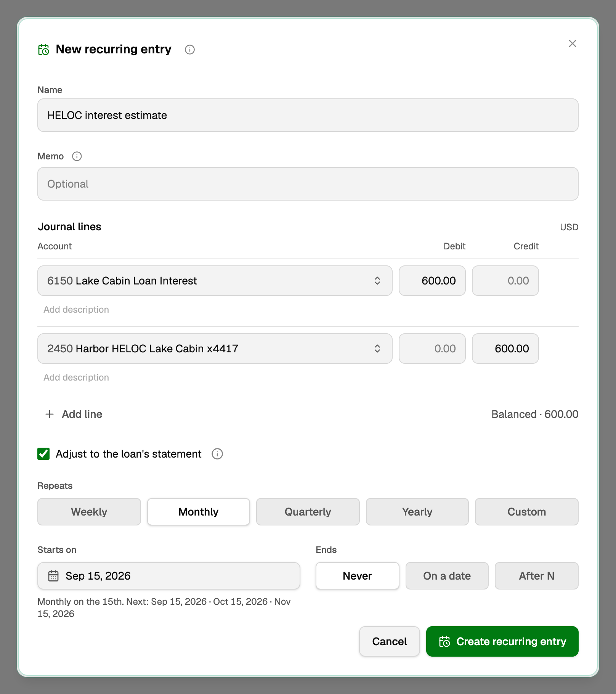Click the Journal lines heading
The height and width of the screenshot is (694, 616).
click(x=69, y=227)
